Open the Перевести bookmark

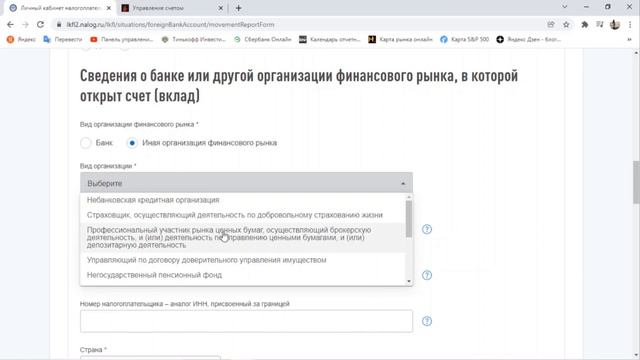(x=63, y=40)
